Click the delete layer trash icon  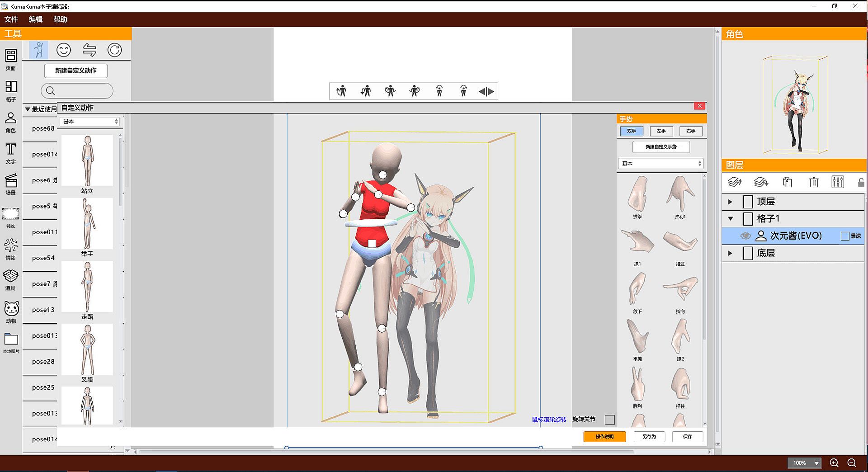[x=813, y=182]
